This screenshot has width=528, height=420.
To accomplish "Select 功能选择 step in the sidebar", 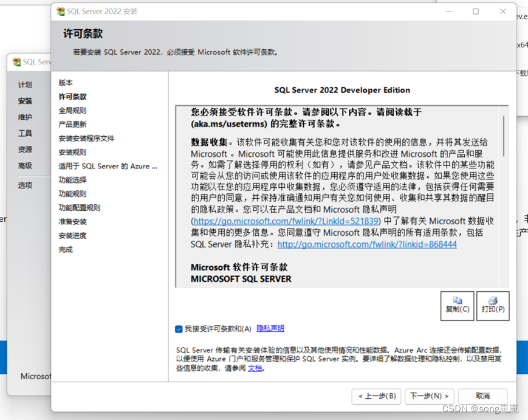I will [73, 180].
